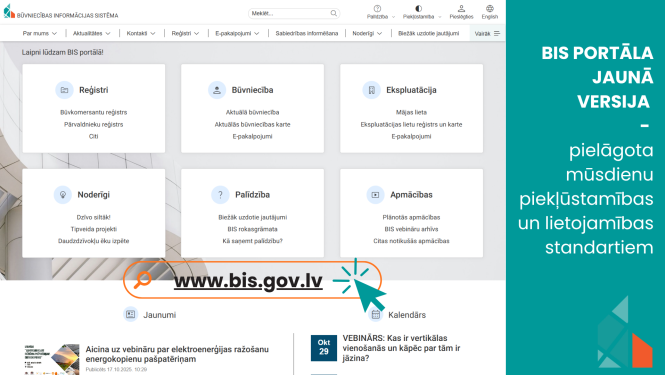Click the Reģistri card heading

pos(93,90)
